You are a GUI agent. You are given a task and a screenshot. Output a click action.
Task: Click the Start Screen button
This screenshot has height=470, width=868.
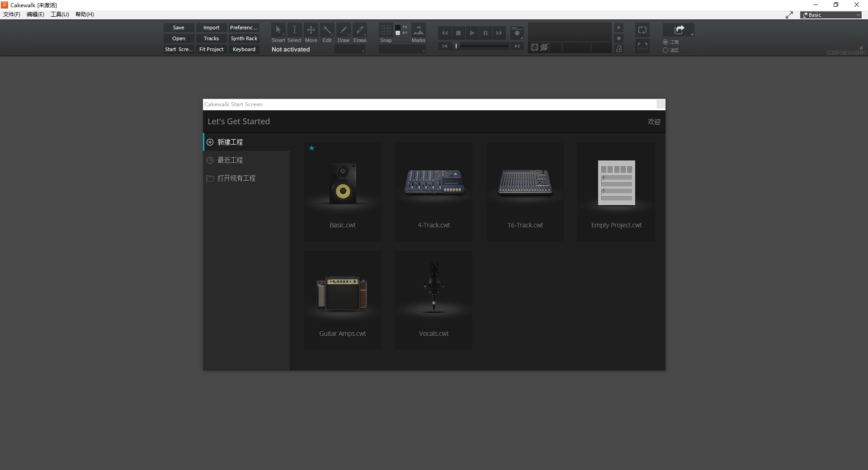(179, 49)
